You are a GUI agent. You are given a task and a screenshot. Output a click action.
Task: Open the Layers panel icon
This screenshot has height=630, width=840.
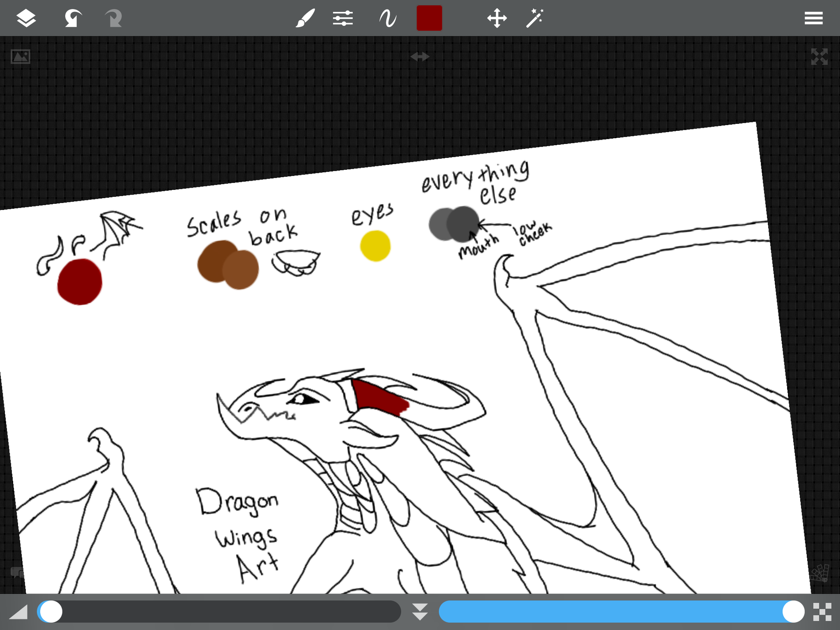(x=26, y=18)
